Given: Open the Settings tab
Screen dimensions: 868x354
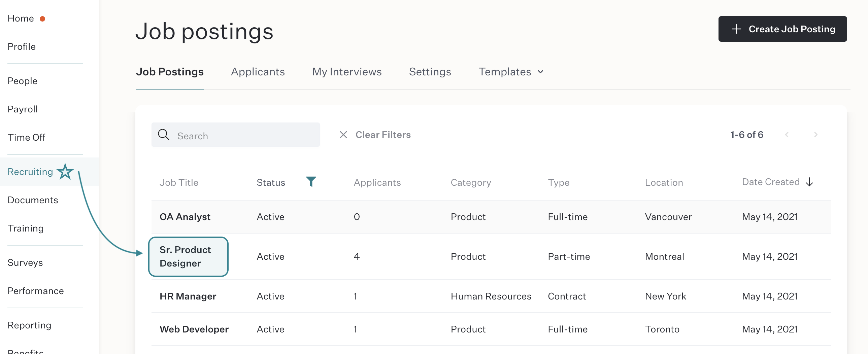Looking at the screenshot, I should tap(430, 72).
